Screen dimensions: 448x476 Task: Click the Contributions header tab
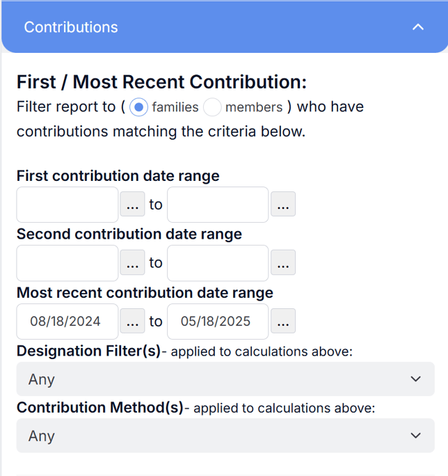pos(225,26)
